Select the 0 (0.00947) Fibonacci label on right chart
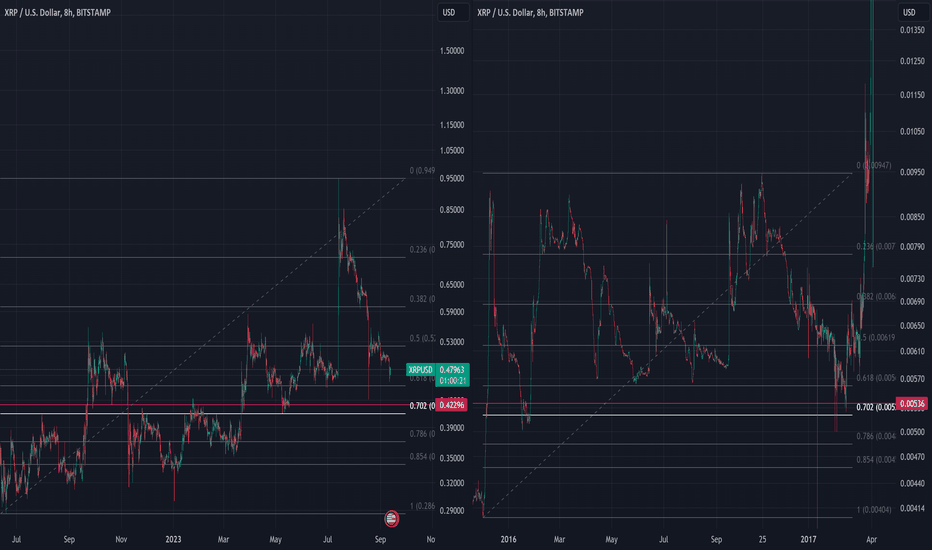 [x=874, y=165]
